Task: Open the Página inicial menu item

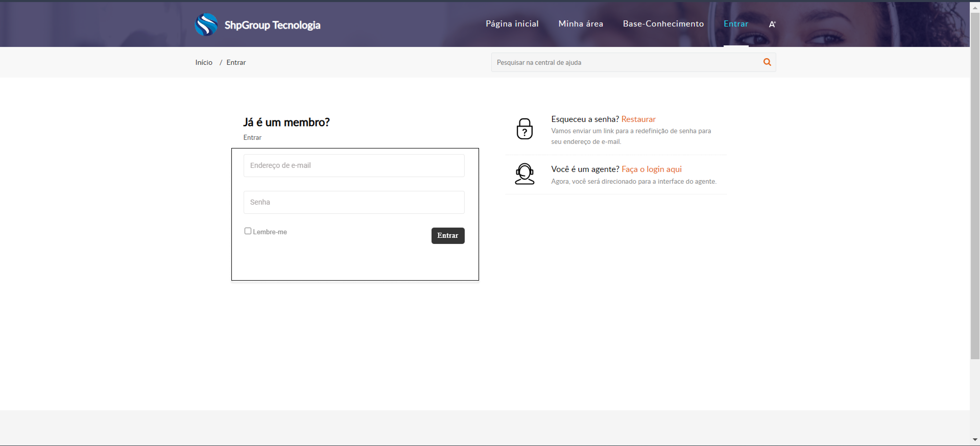Action: (x=512, y=23)
